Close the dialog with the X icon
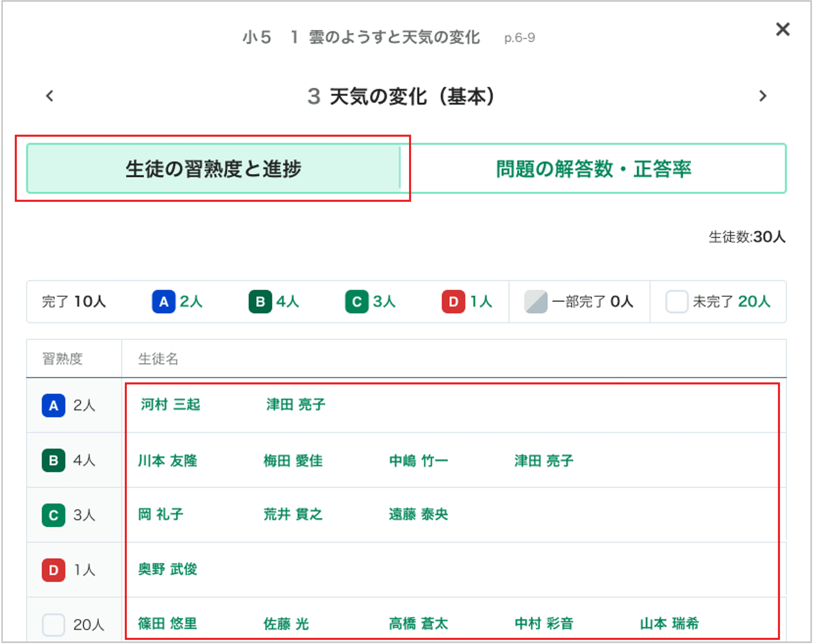The width and height of the screenshot is (813, 644). coord(782,29)
